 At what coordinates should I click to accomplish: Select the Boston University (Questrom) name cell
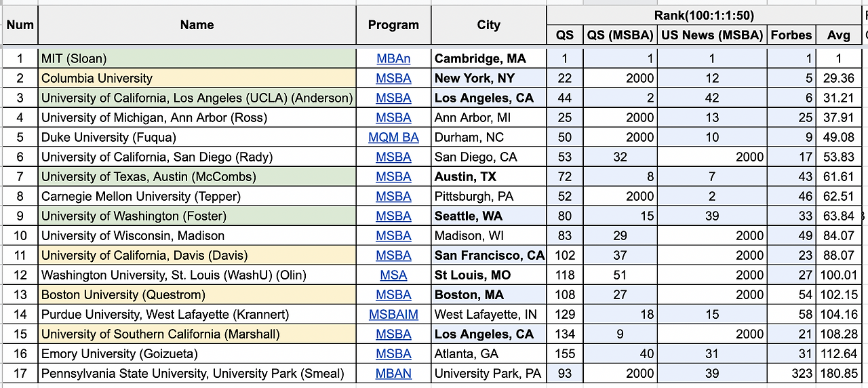(x=197, y=294)
